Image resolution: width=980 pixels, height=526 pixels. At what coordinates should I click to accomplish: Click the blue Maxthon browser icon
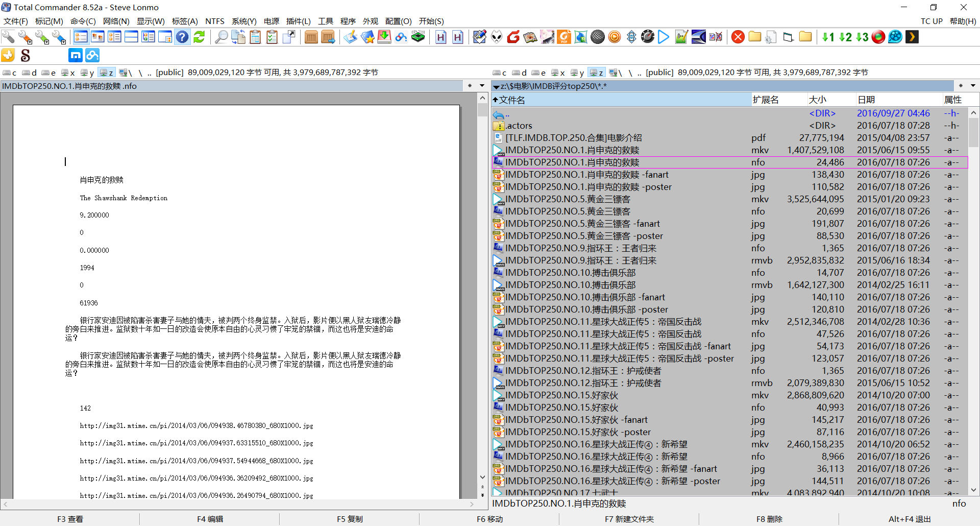click(x=76, y=55)
